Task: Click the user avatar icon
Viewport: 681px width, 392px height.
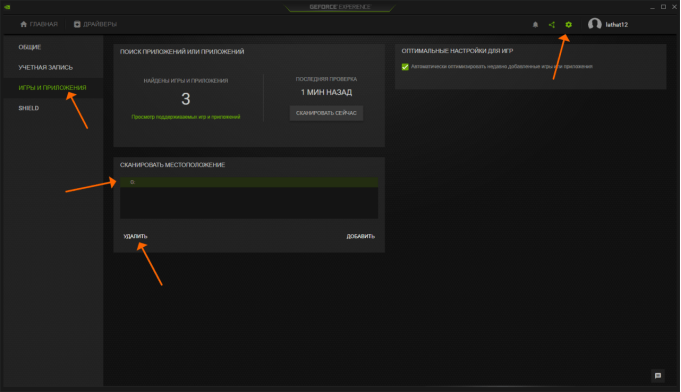Action: click(595, 24)
